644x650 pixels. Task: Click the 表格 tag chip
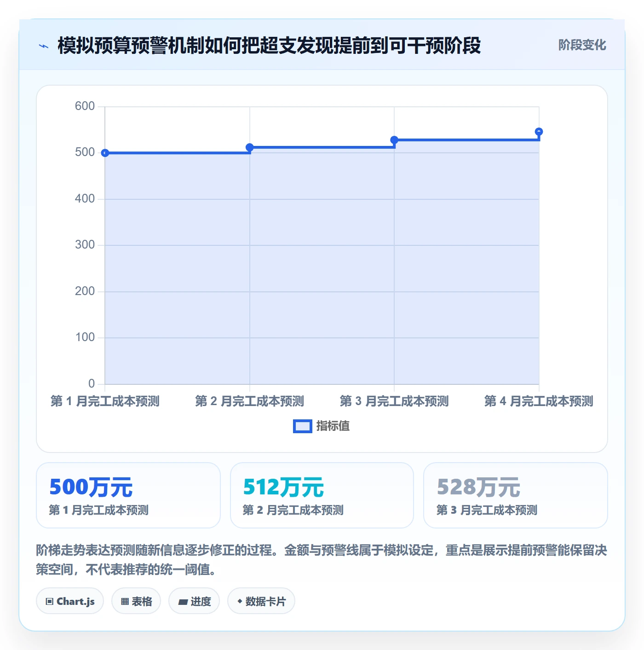pos(136,601)
